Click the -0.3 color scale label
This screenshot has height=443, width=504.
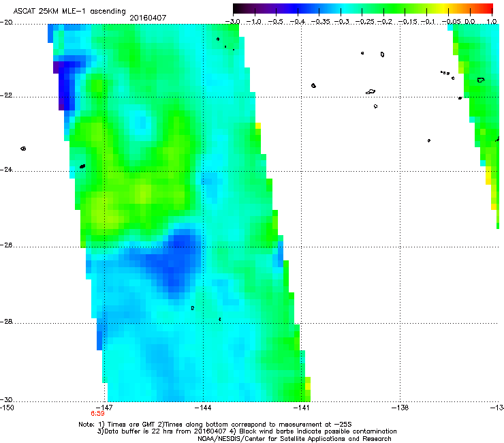pos(342,22)
